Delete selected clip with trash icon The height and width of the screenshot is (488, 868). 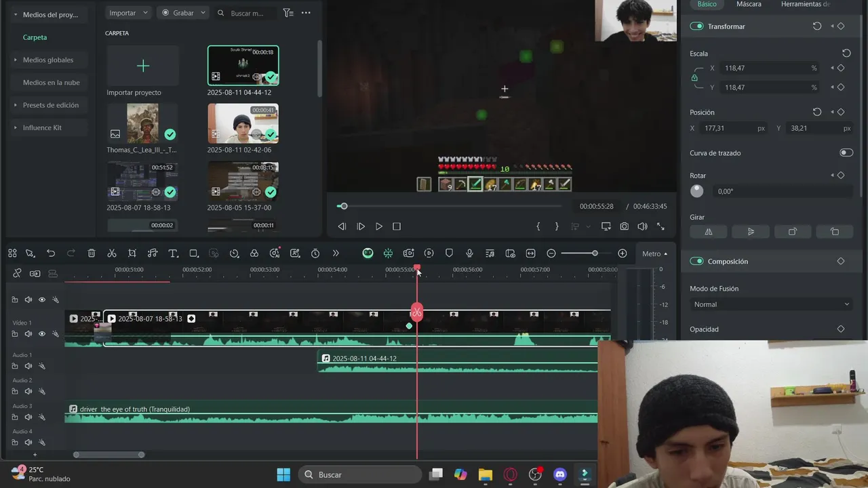coord(92,253)
